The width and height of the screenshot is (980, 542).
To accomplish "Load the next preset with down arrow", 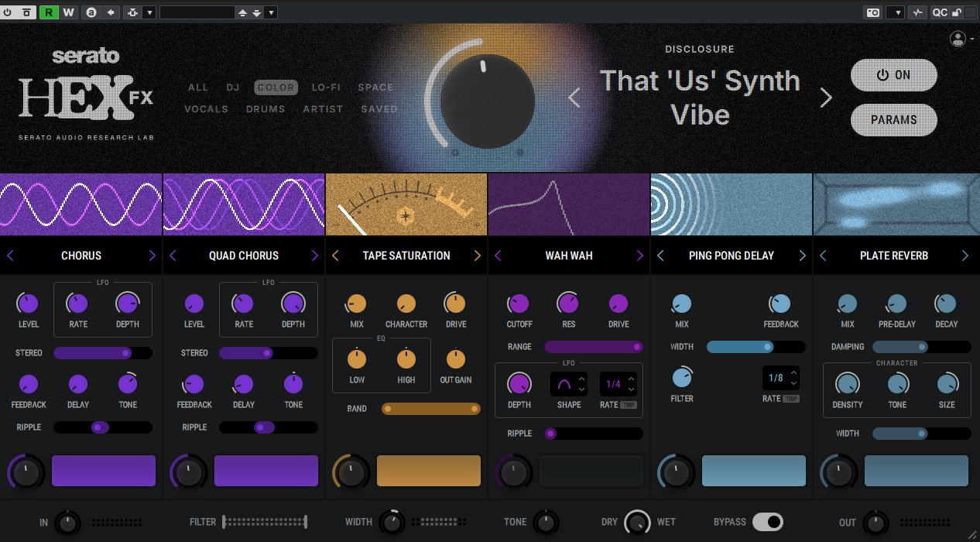I will click(x=256, y=12).
